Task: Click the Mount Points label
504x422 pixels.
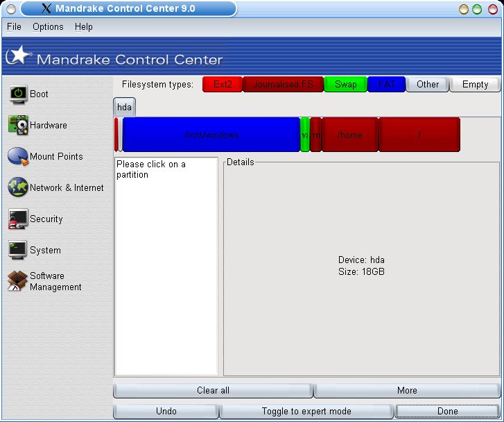Action: [x=56, y=156]
